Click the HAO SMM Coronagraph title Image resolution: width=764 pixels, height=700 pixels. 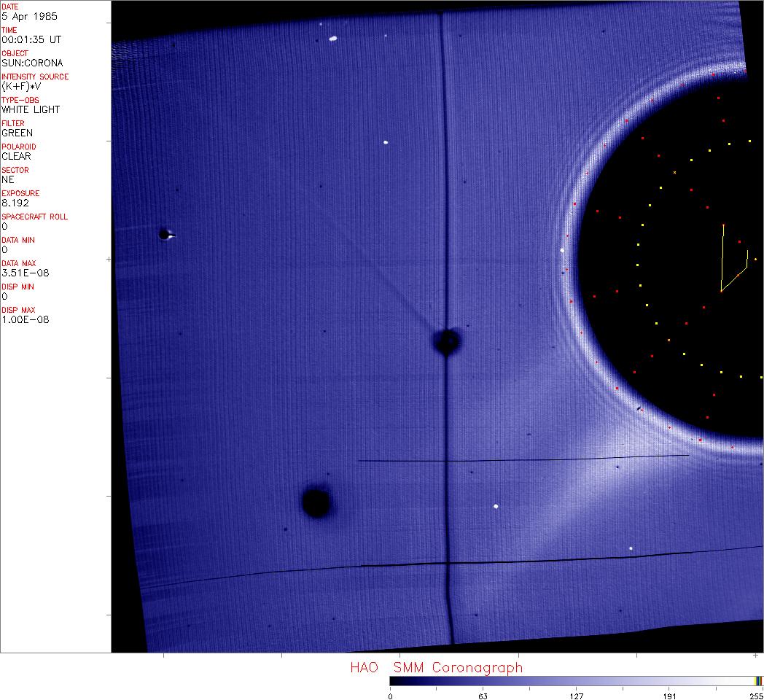pos(436,667)
